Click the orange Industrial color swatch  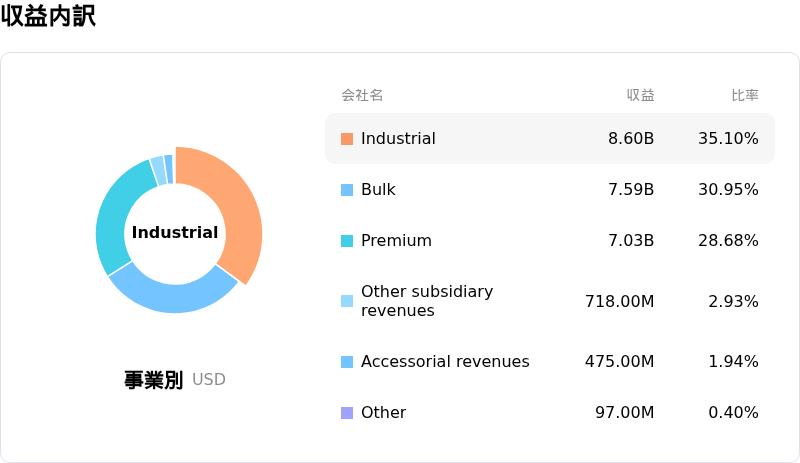click(347, 139)
